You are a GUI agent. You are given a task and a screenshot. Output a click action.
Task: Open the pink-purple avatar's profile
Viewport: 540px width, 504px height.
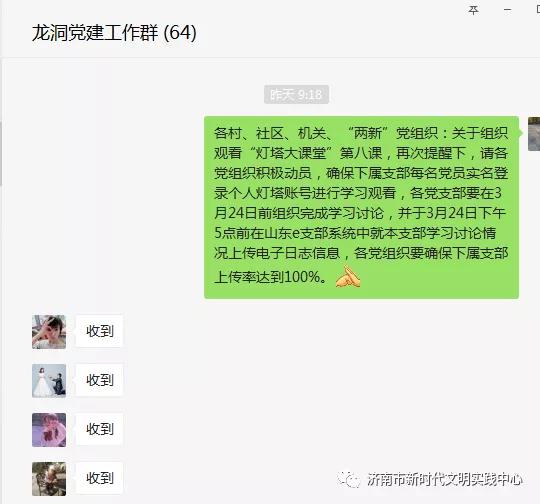(49, 430)
